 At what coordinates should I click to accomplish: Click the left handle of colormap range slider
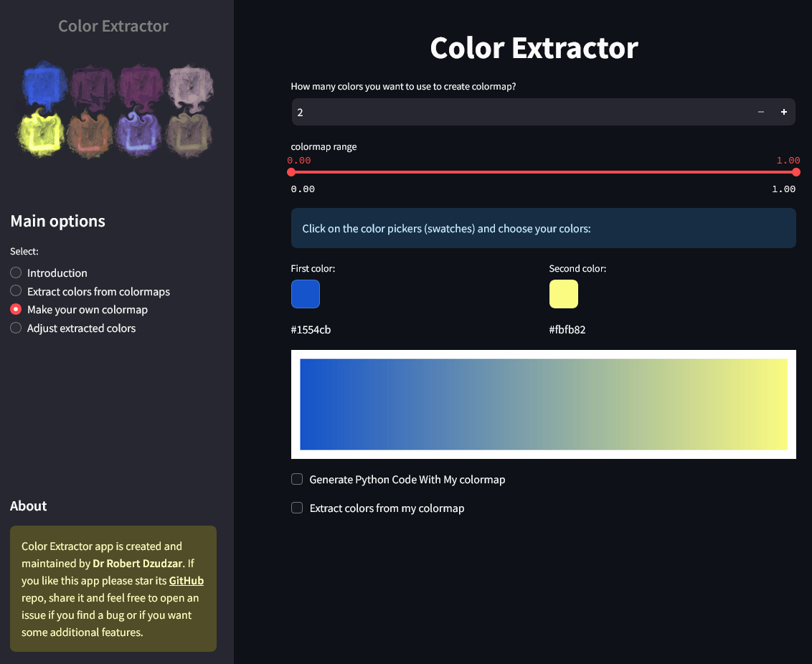click(291, 172)
